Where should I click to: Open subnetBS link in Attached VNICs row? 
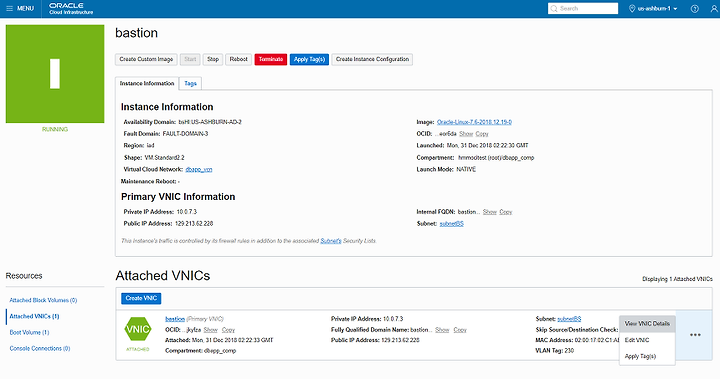coord(569,319)
